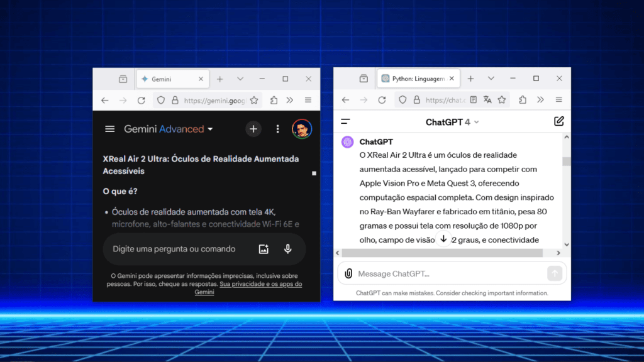Start a new Gemini chat with plus button

click(253, 129)
